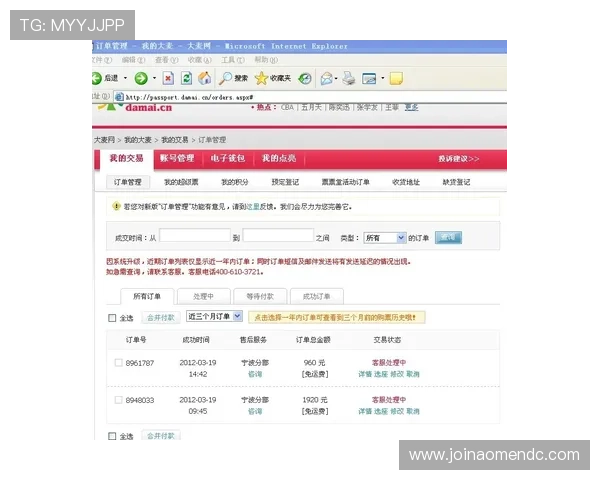The height and width of the screenshot is (480, 600).
Task: Open 收货地址 sub-tab
Action: 406,182
